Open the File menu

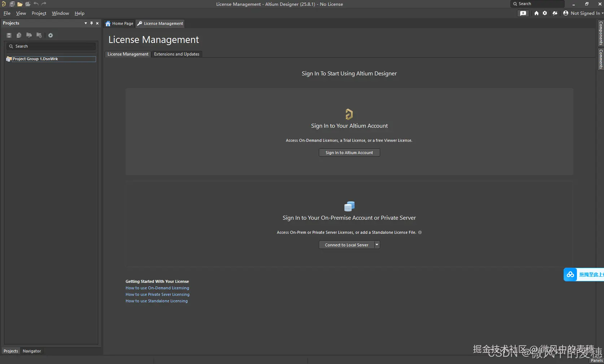7,13
